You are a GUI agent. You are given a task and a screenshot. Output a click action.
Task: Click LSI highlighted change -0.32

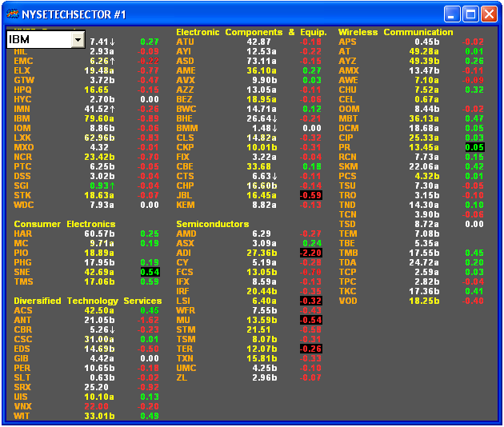311,301
